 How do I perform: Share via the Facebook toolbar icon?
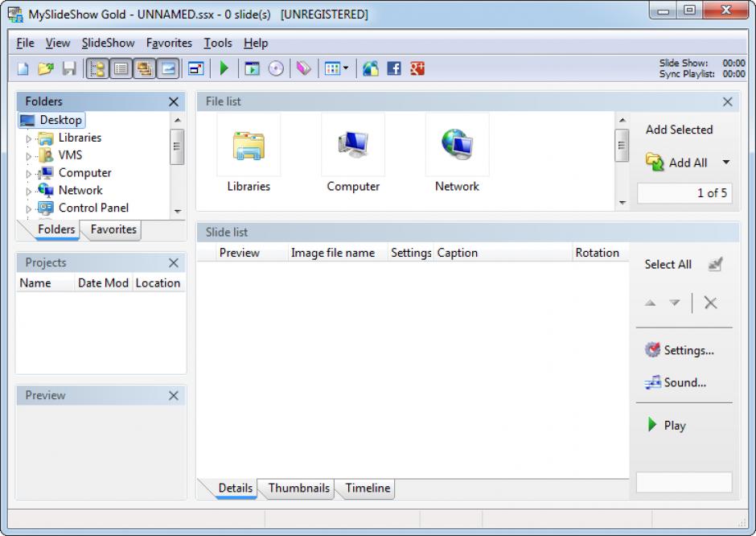click(x=394, y=69)
